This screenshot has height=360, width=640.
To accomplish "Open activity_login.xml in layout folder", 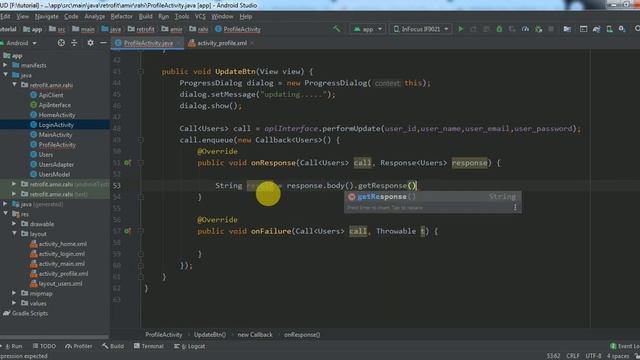I will tap(62, 254).
